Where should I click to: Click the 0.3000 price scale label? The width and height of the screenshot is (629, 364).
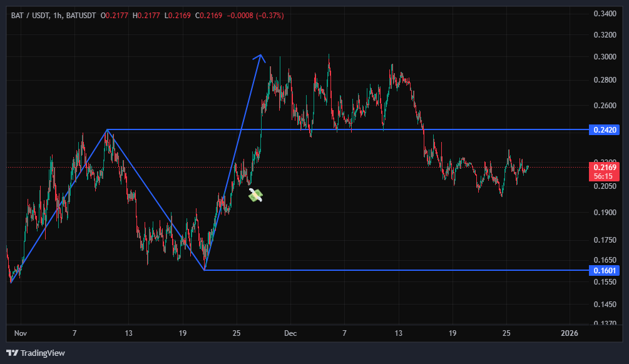point(604,58)
